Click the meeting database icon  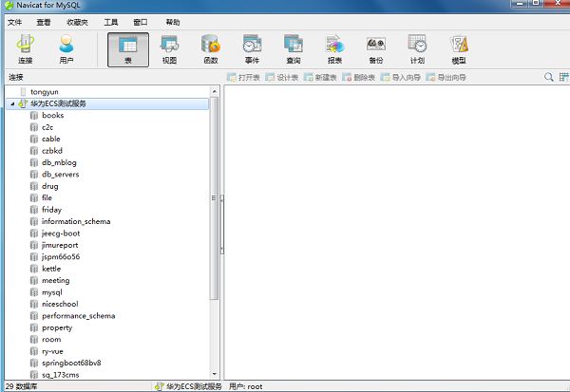click(x=34, y=280)
